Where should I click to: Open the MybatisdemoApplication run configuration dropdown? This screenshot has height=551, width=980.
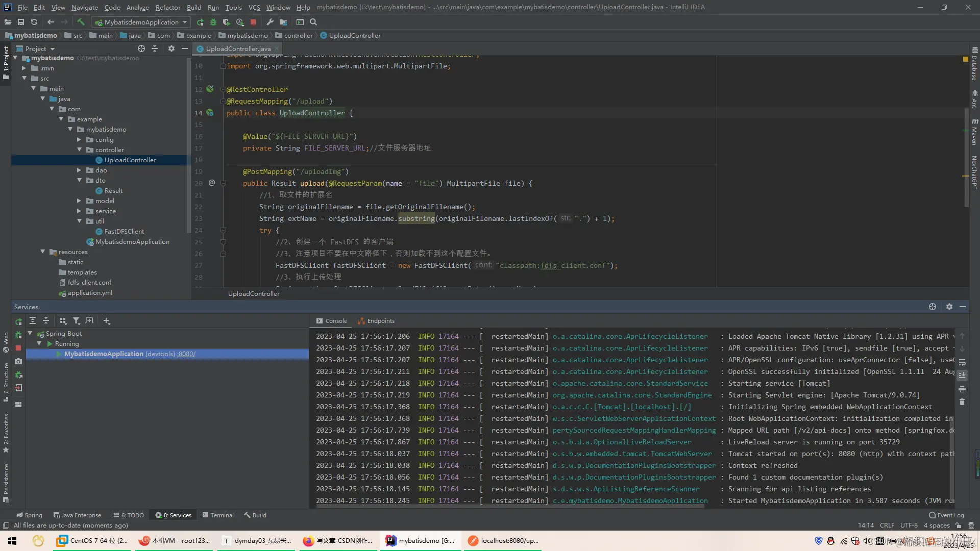141,22
